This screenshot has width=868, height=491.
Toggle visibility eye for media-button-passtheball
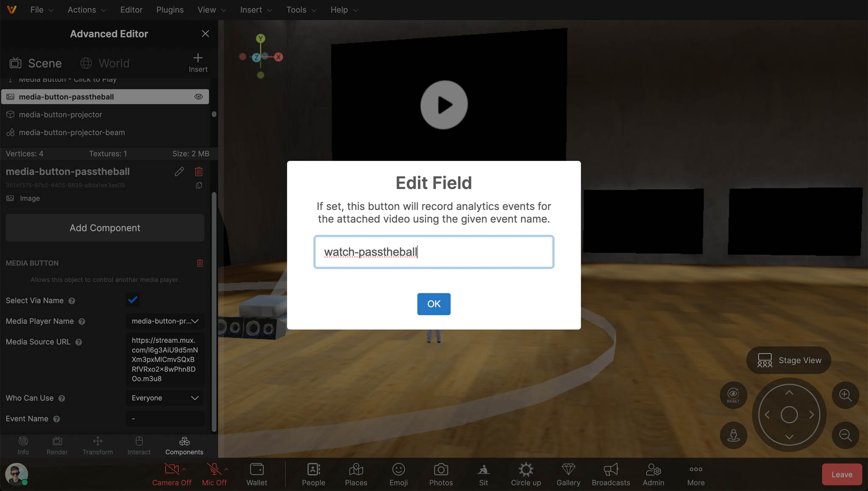click(x=198, y=97)
